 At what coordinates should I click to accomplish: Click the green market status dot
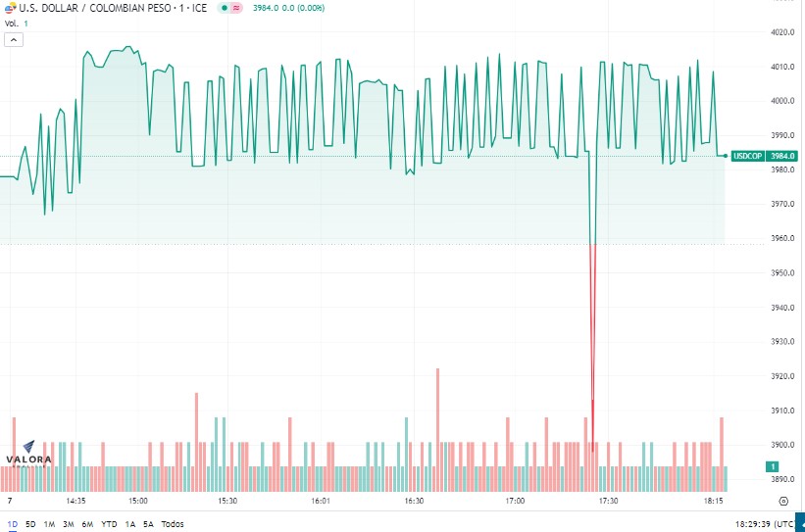(x=224, y=8)
